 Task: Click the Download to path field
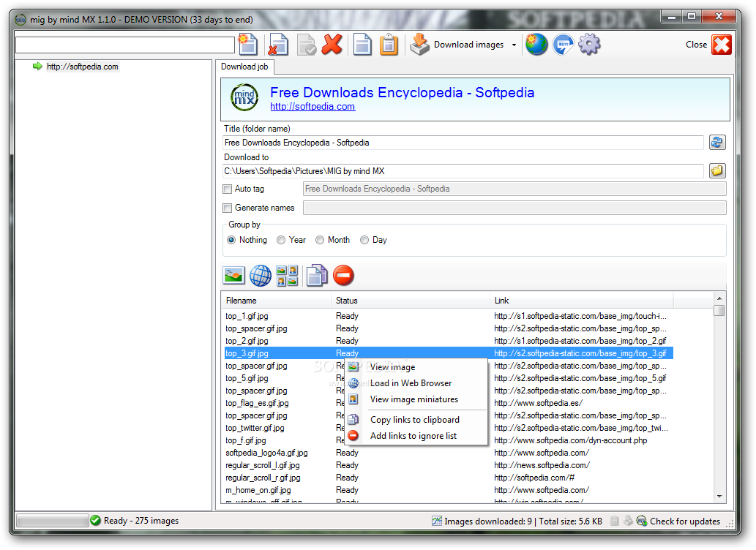(463, 171)
